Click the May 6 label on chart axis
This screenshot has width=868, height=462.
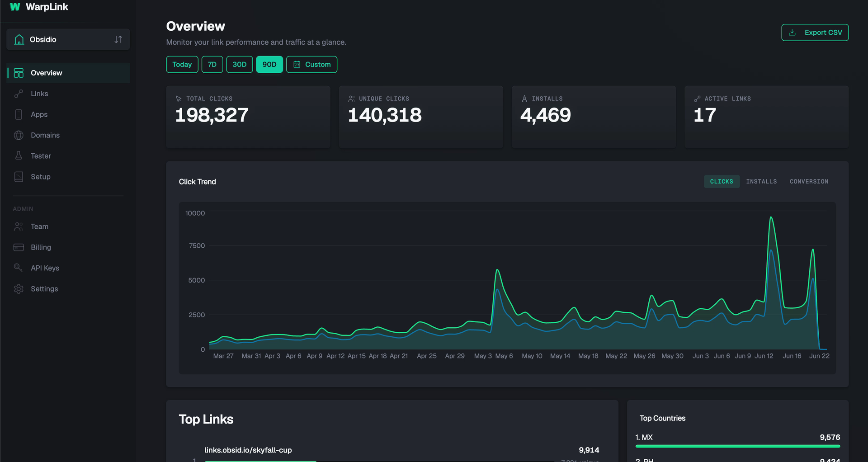point(504,356)
